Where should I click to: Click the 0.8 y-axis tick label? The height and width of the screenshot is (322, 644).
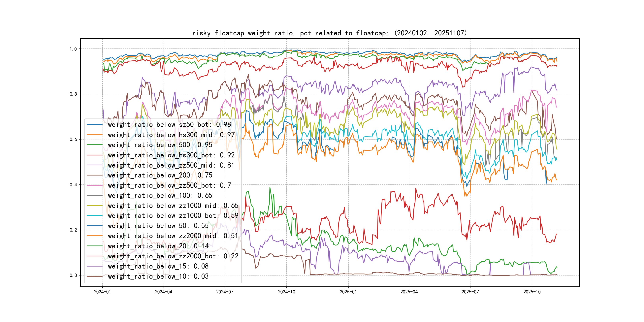point(73,94)
